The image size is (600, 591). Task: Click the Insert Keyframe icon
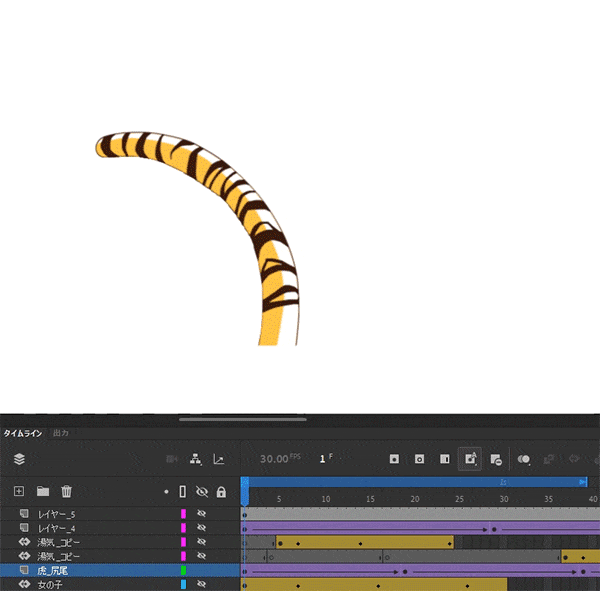pyautogui.click(x=395, y=459)
